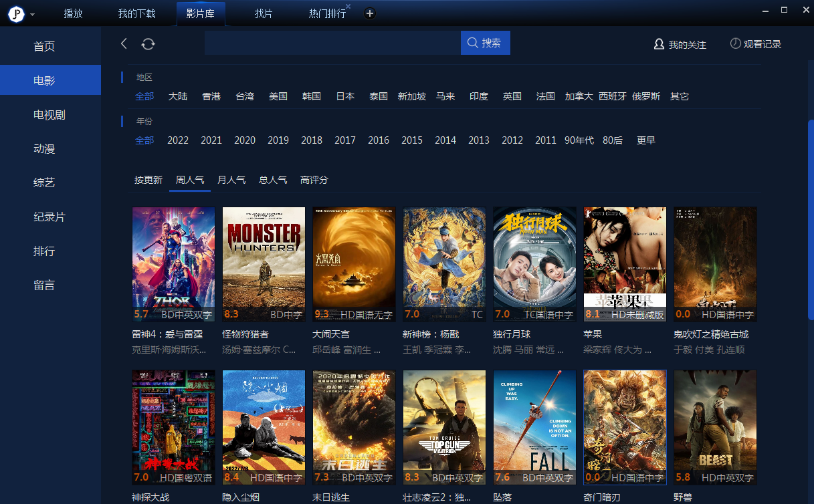Open the Top Gun Maverick poster

[x=445, y=428]
